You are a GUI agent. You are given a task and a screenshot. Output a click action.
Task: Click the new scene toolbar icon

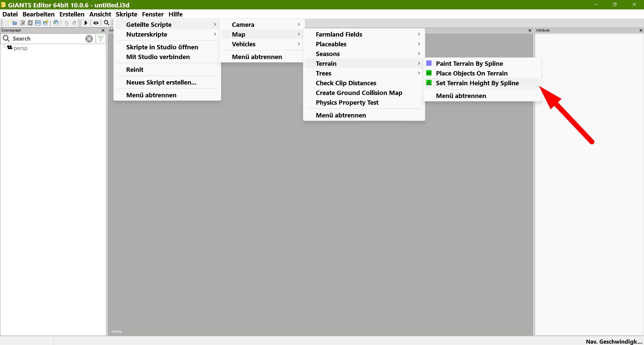pyautogui.click(x=7, y=23)
